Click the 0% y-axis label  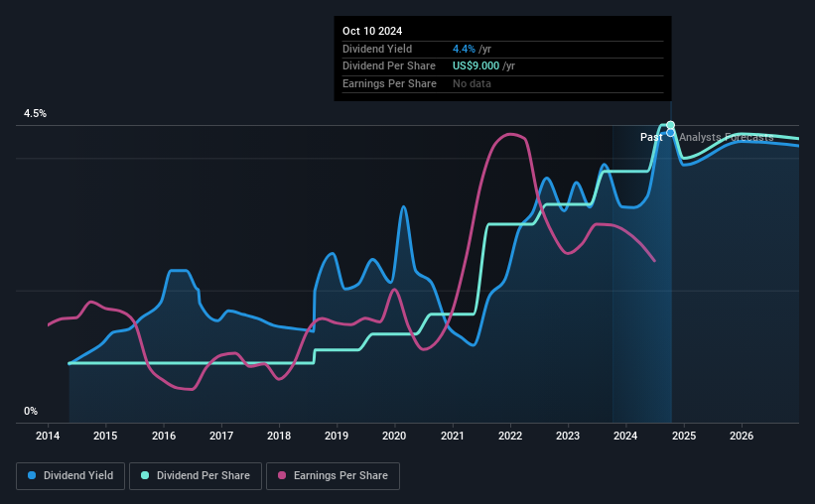tap(31, 412)
